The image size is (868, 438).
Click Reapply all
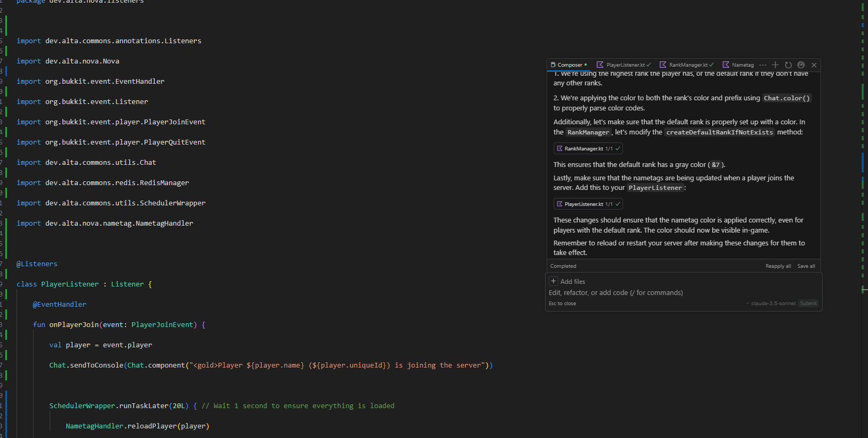tap(778, 266)
